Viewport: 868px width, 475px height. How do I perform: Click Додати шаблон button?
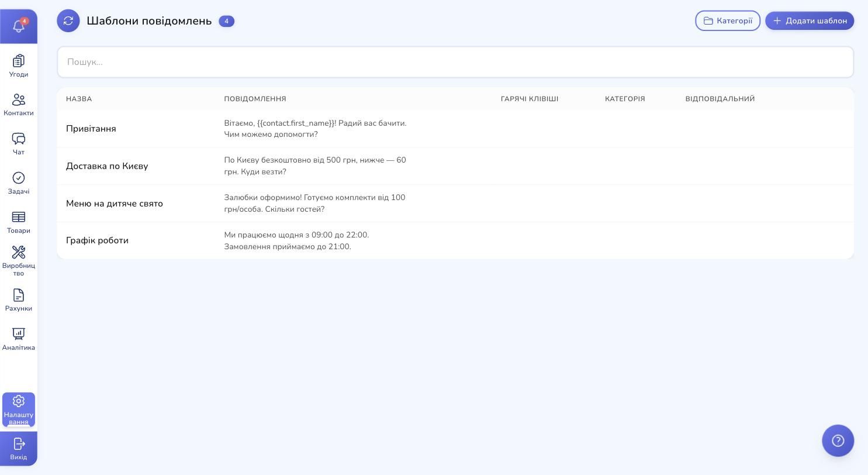coord(810,21)
